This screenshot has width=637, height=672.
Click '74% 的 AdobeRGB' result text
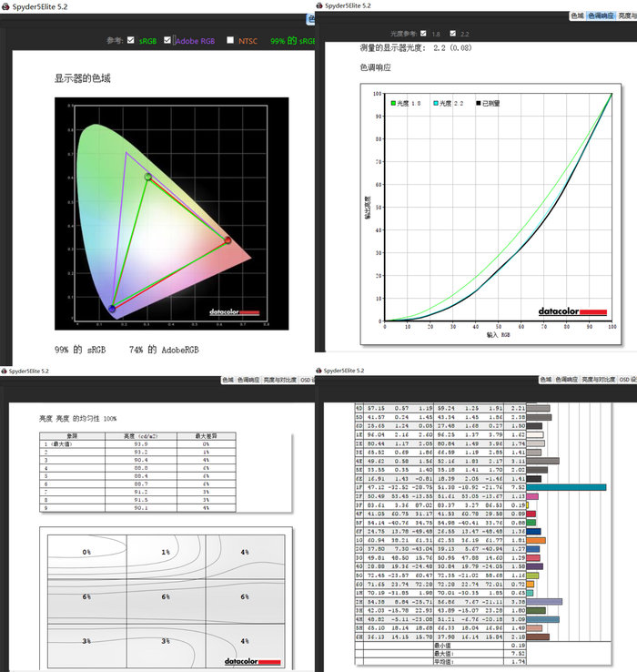(x=164, y=350)
